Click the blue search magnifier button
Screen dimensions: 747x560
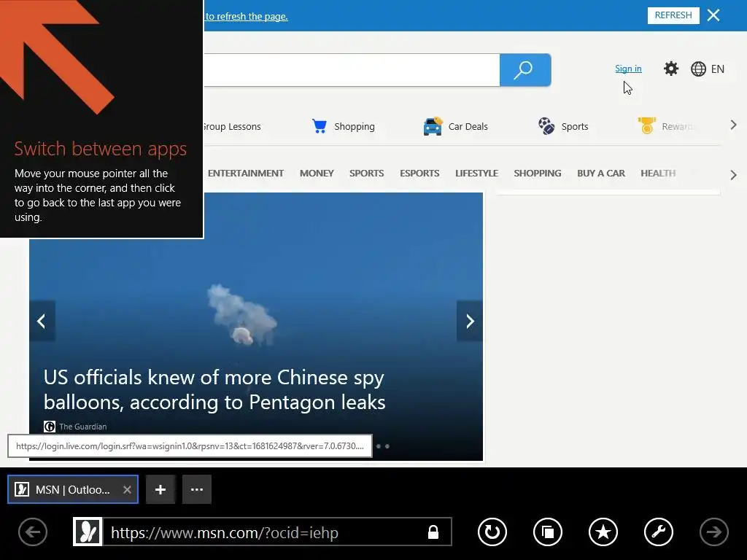(x=525, y=70)
